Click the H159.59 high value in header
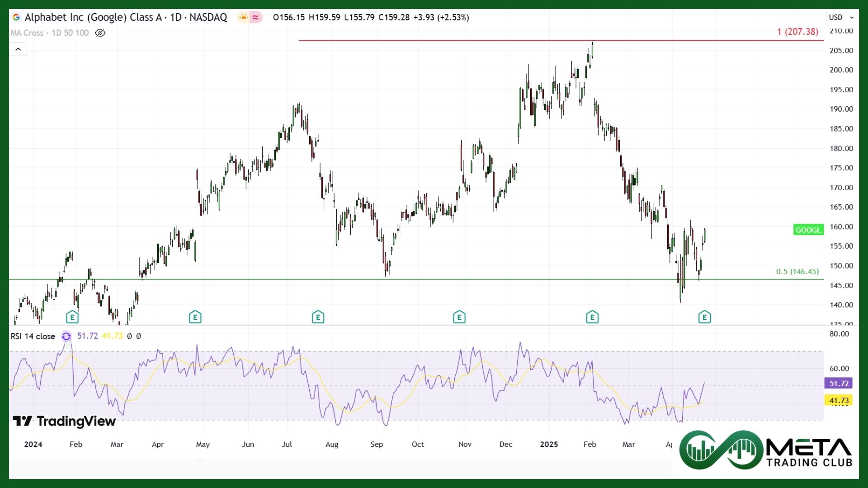Image resolution: width=868 pixels, height=488 pixels. (324, 17)
